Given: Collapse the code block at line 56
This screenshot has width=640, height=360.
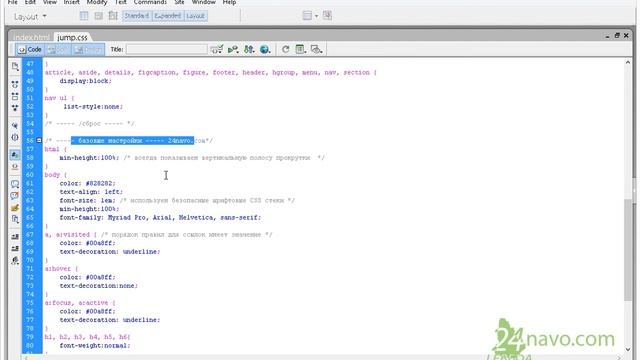Looking at the screenshot, I should coord(39,140).
